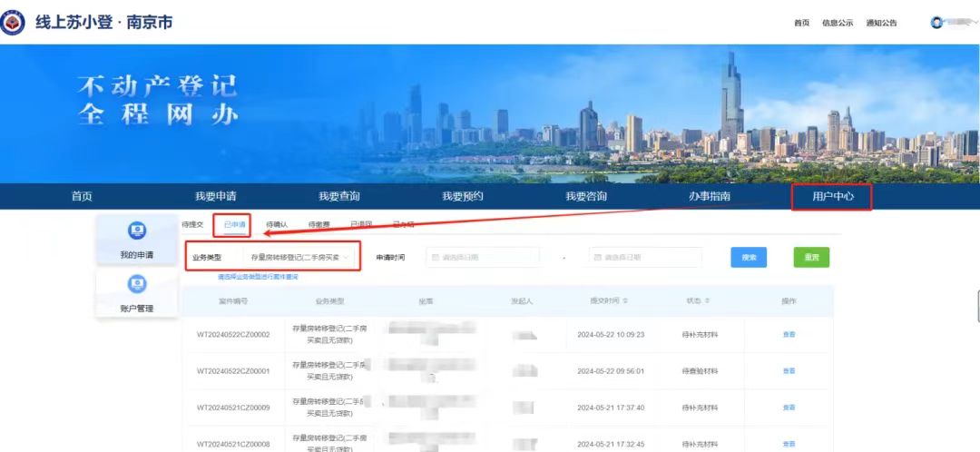Sort by 状态 column arrows
The image size is (980, 452).
click(707, 300)
